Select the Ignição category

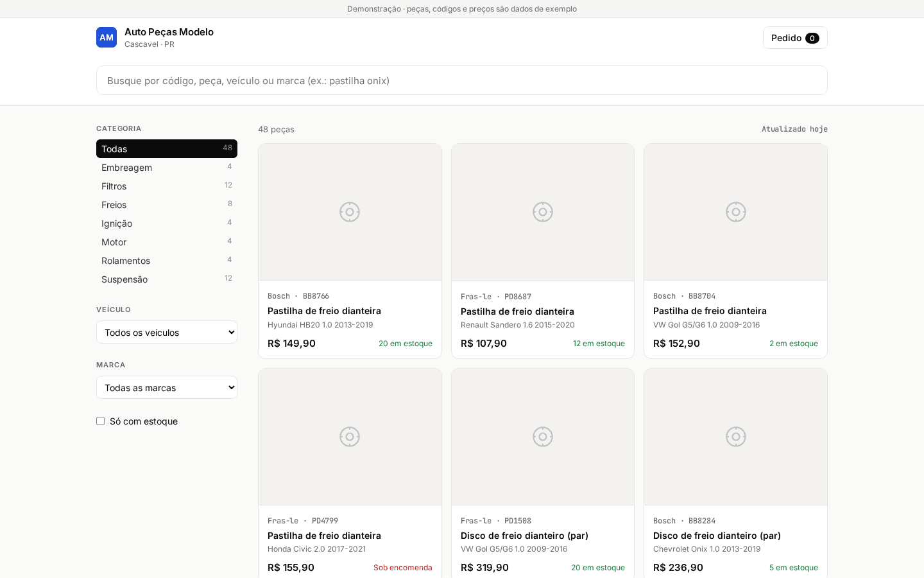point(167,223)
